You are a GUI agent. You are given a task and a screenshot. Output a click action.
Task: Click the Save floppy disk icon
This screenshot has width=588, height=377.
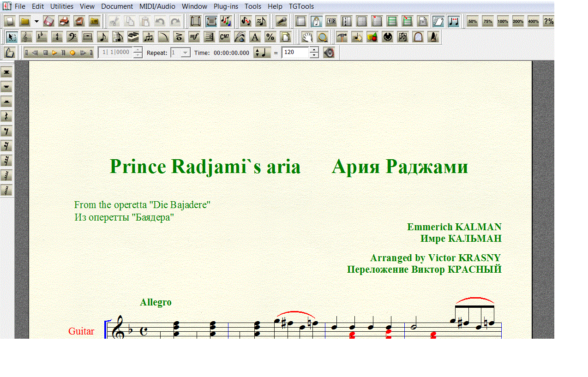point(49,21)
